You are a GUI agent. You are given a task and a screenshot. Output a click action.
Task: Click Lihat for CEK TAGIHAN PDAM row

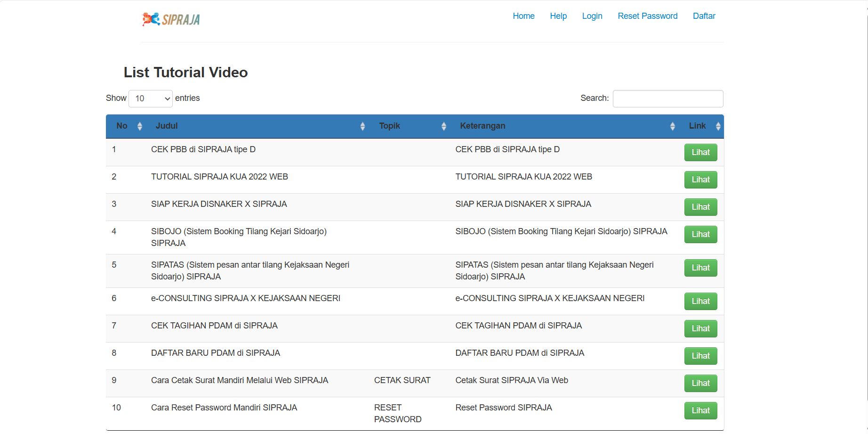pos(701,328)
